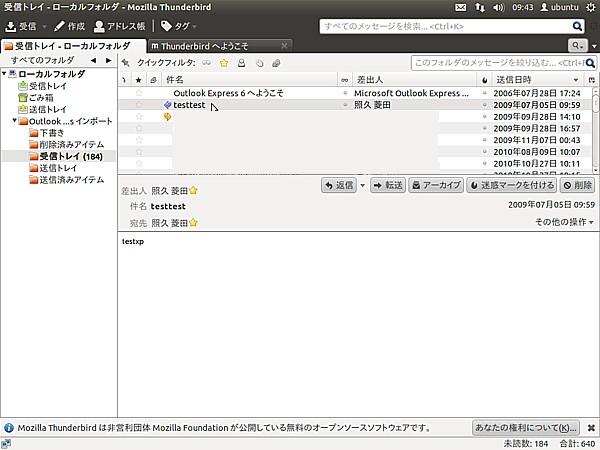Open the 受信 dropdown arrow
This screenshot has width=600, height=450.
(x=44, y=26)
